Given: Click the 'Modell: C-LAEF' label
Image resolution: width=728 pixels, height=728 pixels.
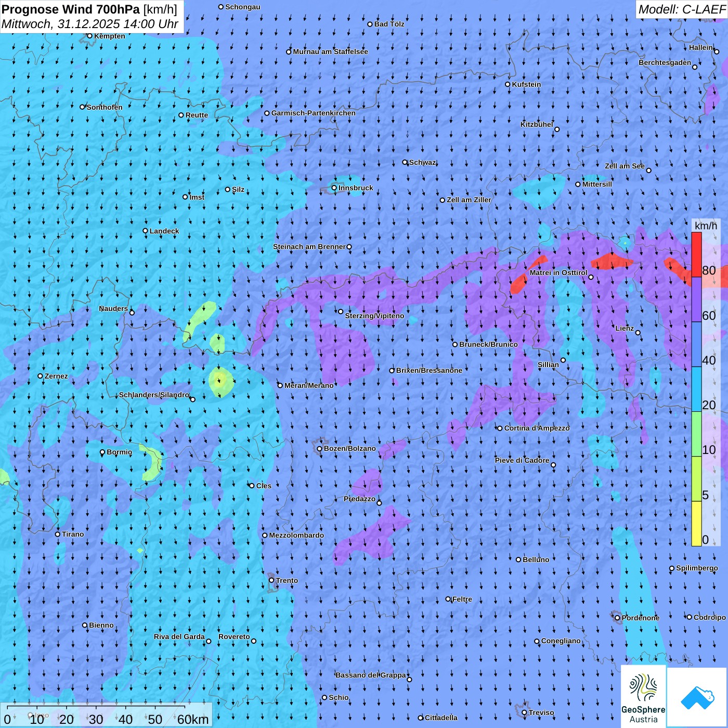Looking at the screenshot, I should coord(681,9).
